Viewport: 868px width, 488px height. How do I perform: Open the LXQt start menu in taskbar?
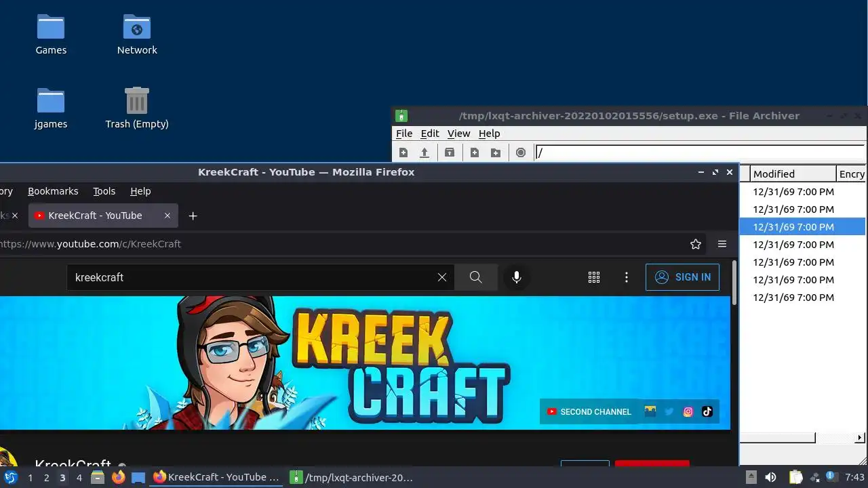(x=10, y=477)
